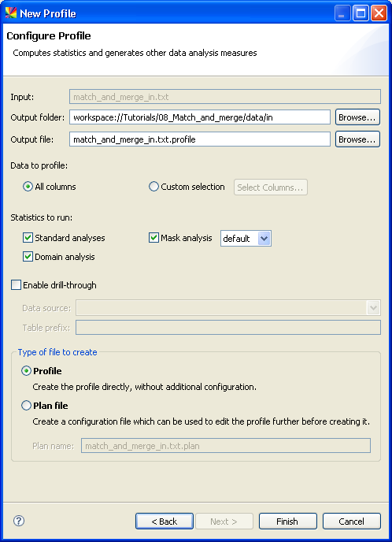The height and width of the screenshot is (542, 392).
Task: Close the New Profile dialog
Action: [379, 13]
